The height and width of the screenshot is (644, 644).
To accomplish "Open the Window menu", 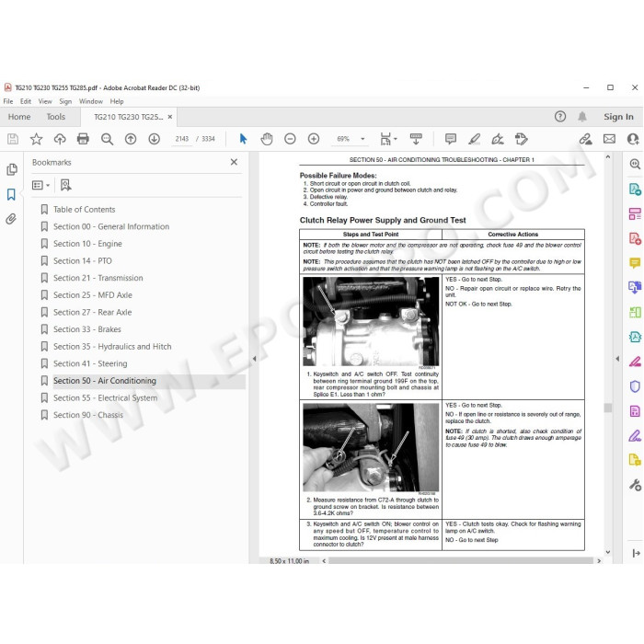I will [91, 101].
